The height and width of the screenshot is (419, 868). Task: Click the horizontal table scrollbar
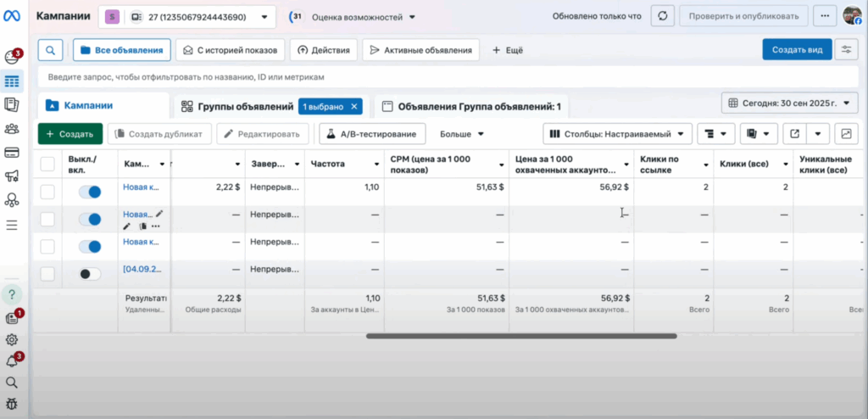click(x=521, y=336)
